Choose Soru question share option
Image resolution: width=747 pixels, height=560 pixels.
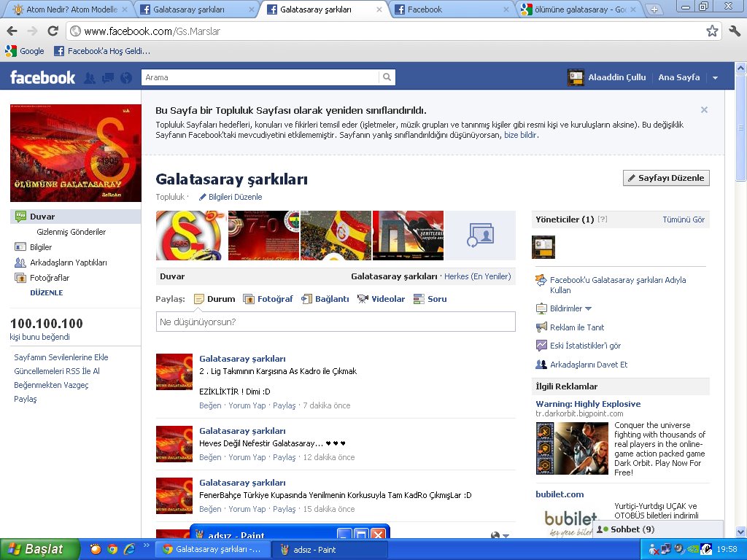point(430,299)
